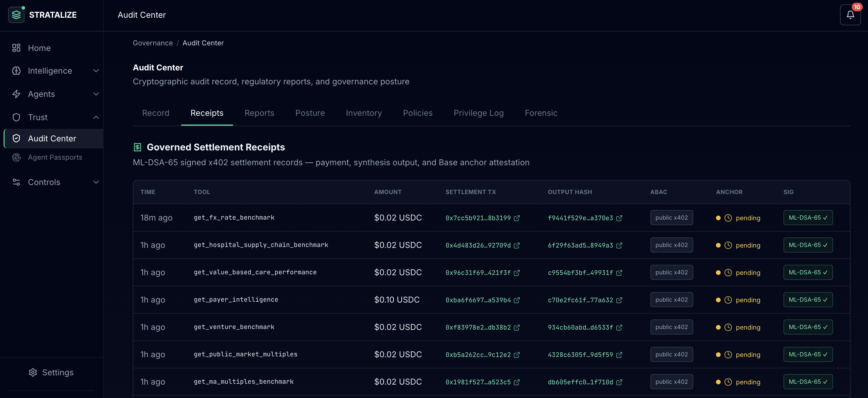Click the $0.10 USDC amount
Image resolution: width=868 pixels, height=398 pixels.
click(397, 299)
